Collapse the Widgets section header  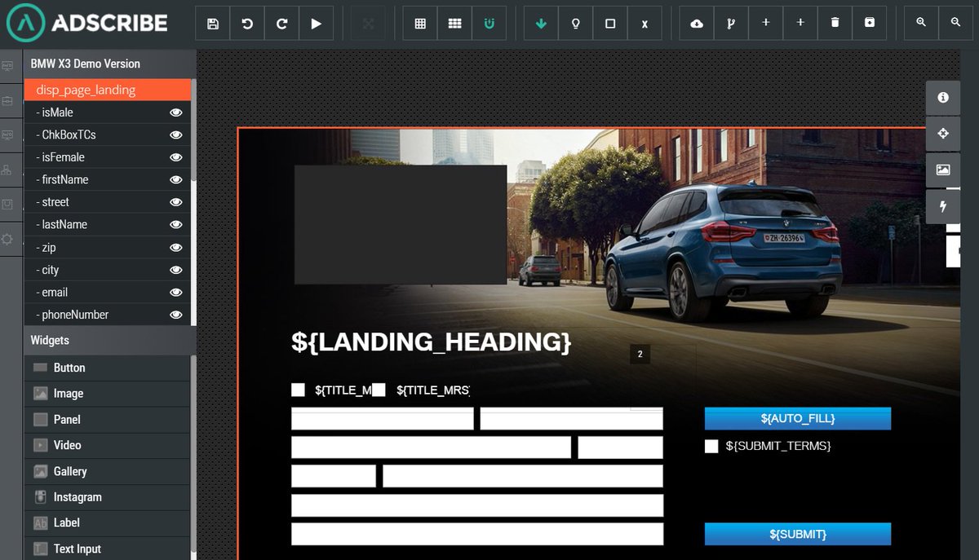pos(109,340)
